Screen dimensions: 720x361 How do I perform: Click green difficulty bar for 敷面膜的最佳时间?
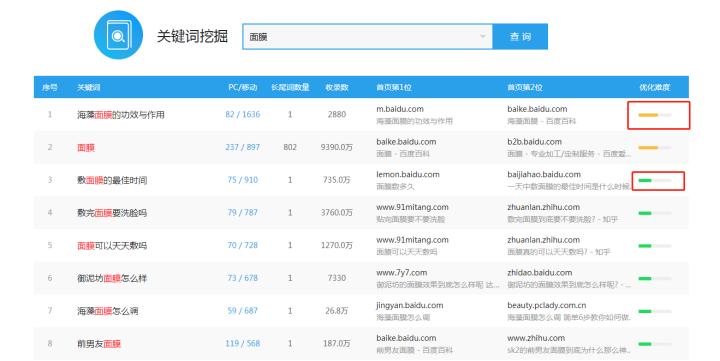[x=655, y=180]
